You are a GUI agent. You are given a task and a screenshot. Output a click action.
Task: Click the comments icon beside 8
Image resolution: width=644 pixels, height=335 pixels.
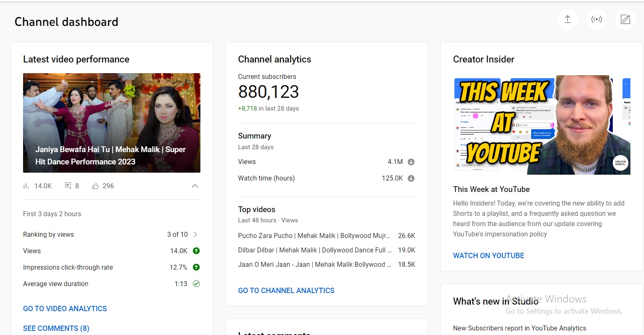pyautogui.click(x=68, y=186)
